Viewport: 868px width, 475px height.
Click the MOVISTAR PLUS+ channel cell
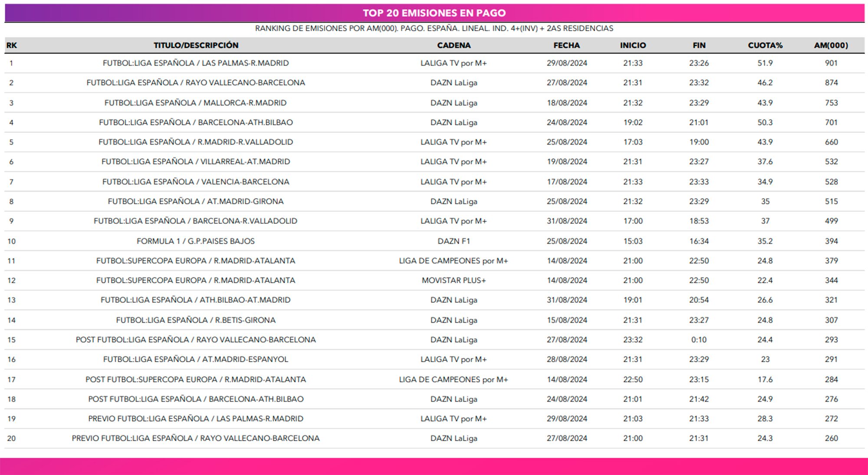454,280
